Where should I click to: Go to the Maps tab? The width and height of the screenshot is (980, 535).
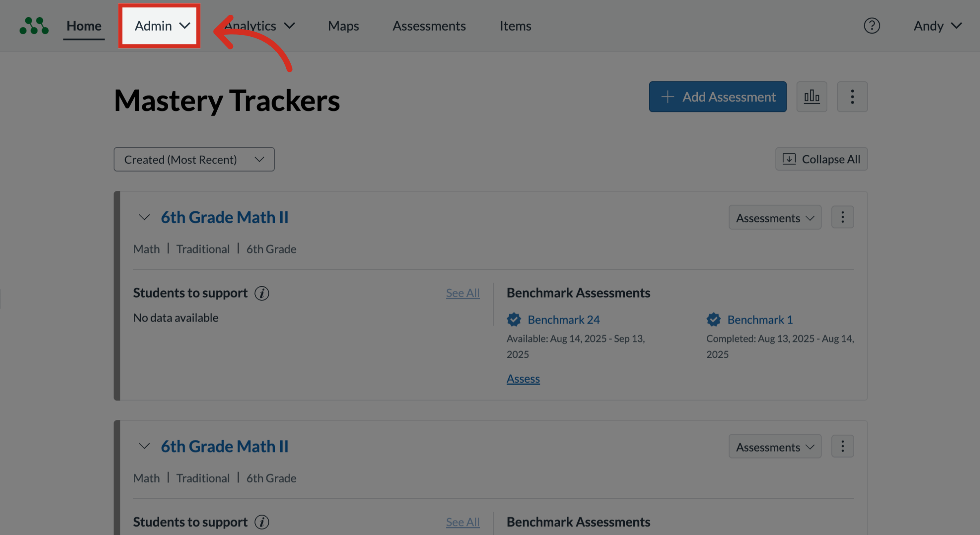343,26
